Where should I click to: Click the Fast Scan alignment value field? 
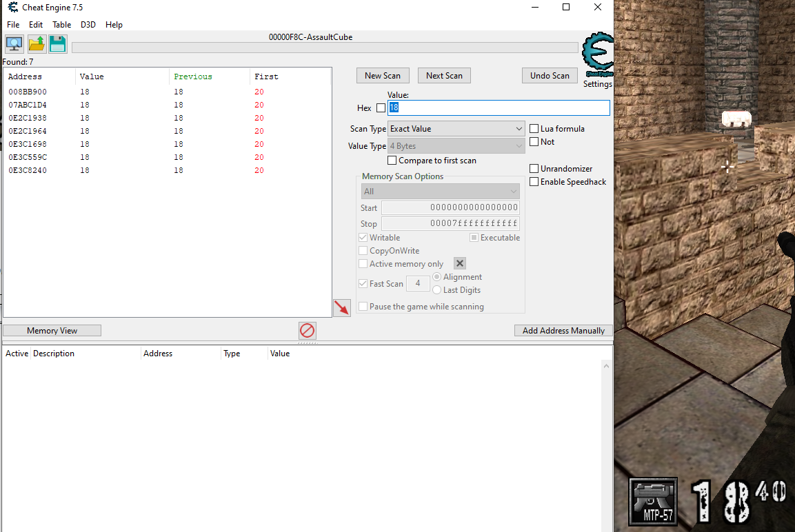[x=418, y=284]
